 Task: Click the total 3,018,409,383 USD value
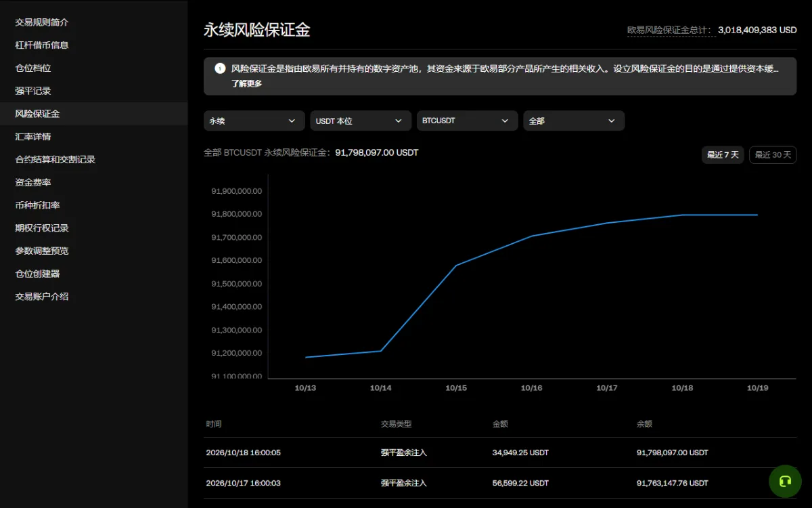[757, 30]
